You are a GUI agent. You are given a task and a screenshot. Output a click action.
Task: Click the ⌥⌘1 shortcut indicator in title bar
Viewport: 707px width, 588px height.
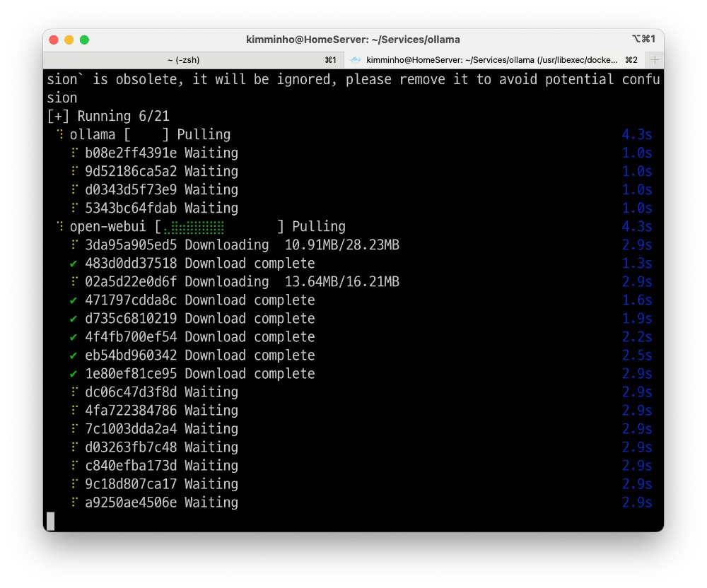pos(643,39)
